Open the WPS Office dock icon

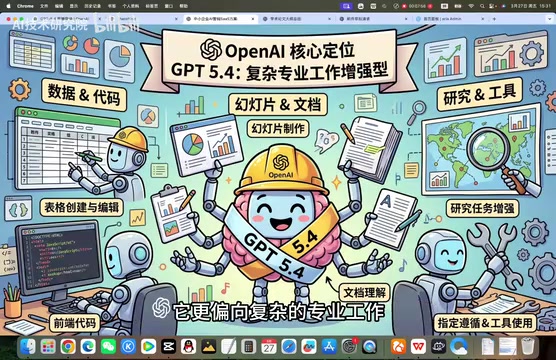(418, 346)
